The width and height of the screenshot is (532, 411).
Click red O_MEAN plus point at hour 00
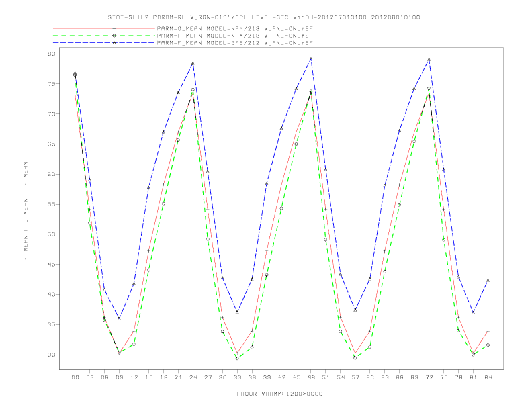tap(75, 93)
